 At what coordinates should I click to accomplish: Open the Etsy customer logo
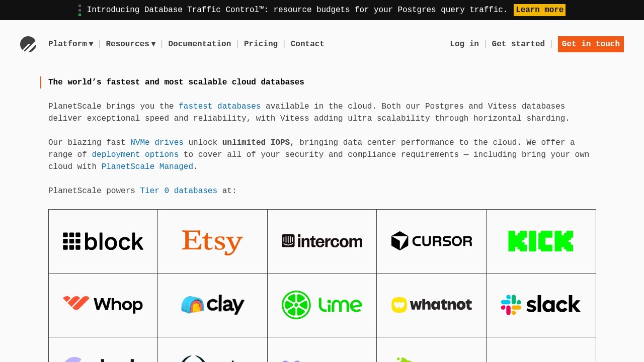click(x=212, y=242)
